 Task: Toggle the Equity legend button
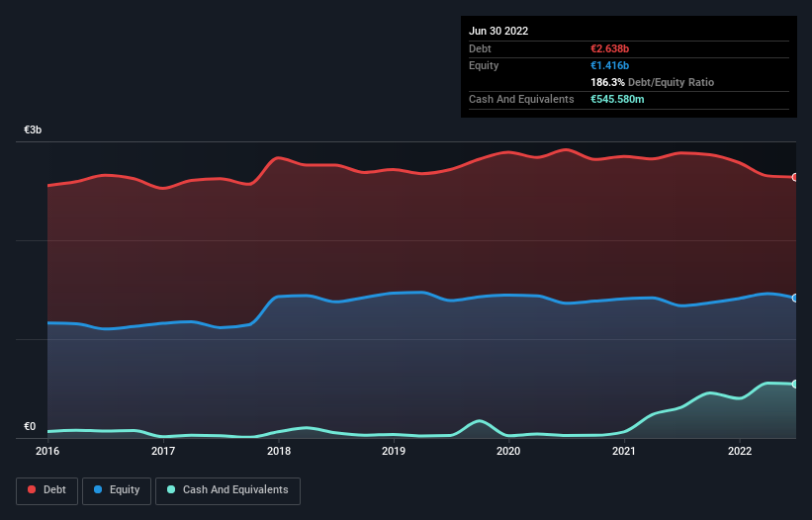tap(117, 490)
